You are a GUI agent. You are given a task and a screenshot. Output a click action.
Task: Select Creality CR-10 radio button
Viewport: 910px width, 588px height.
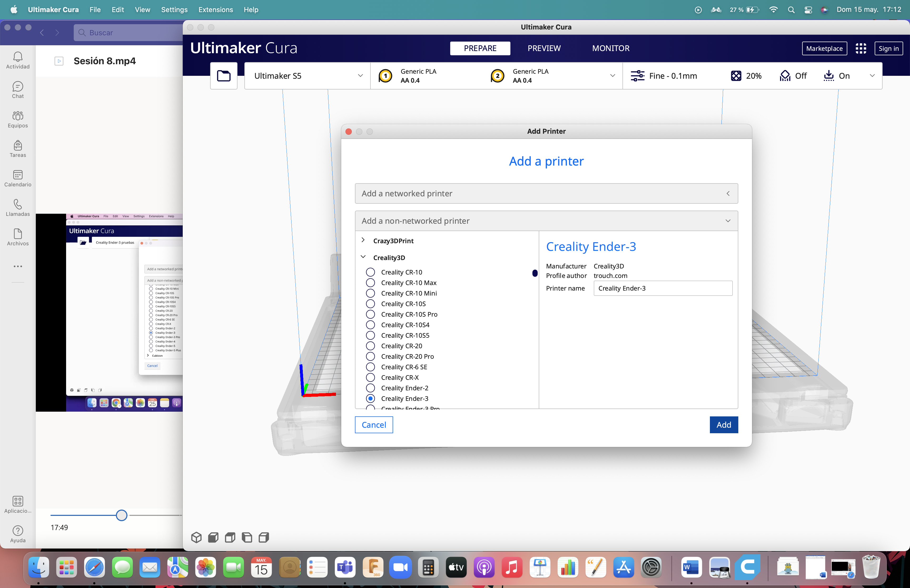[370, 272]
